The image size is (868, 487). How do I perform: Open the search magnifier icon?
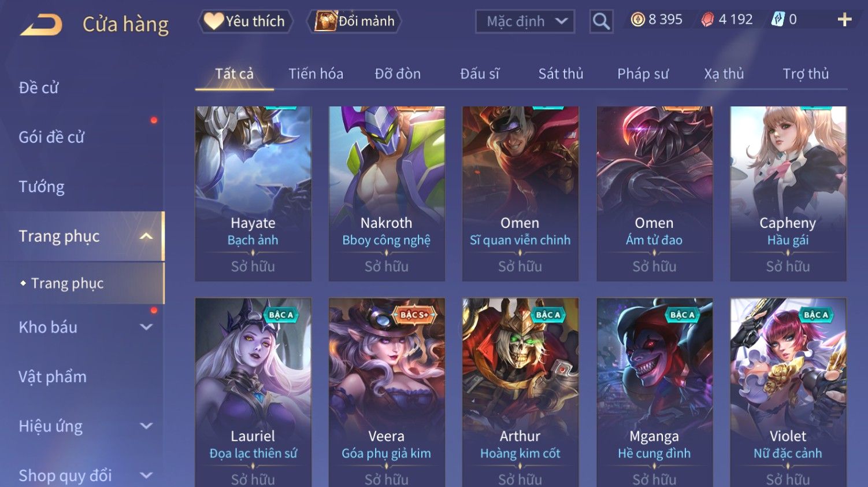click(601, 22)
